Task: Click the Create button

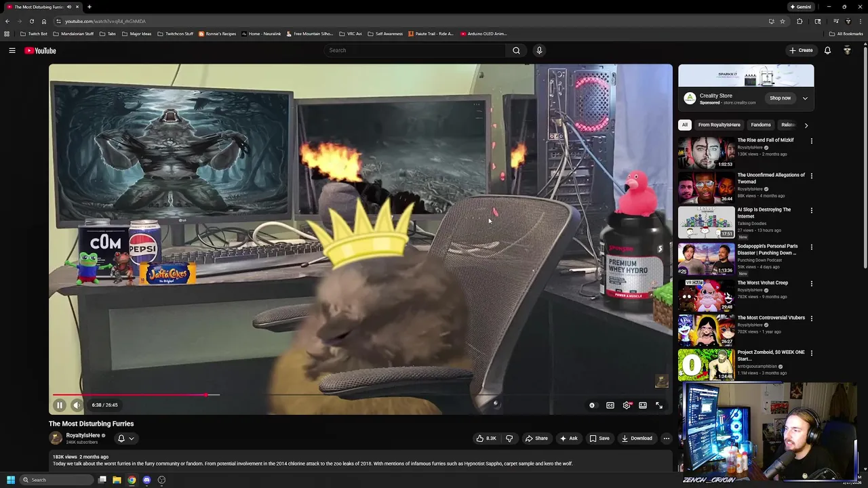Action: 801,50
